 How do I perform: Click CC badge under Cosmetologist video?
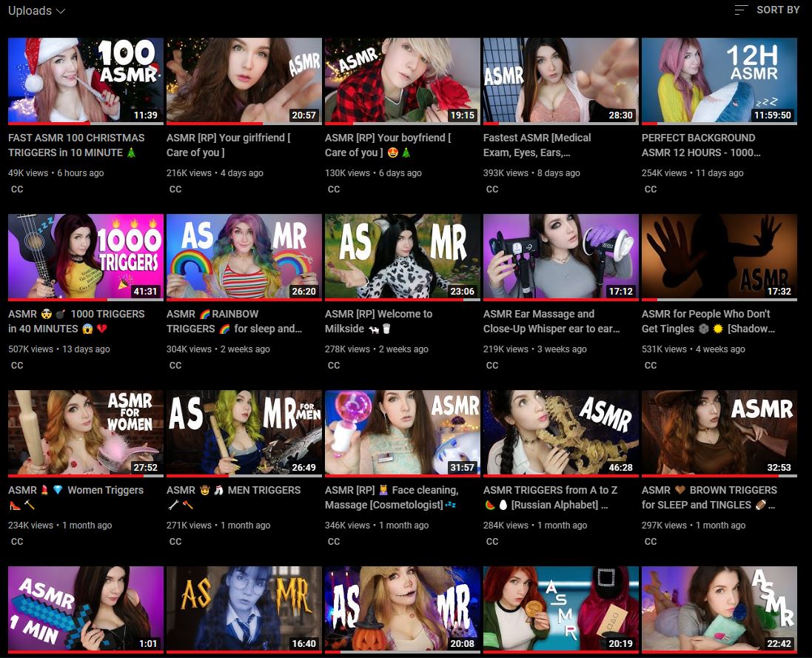pos(334,541)
